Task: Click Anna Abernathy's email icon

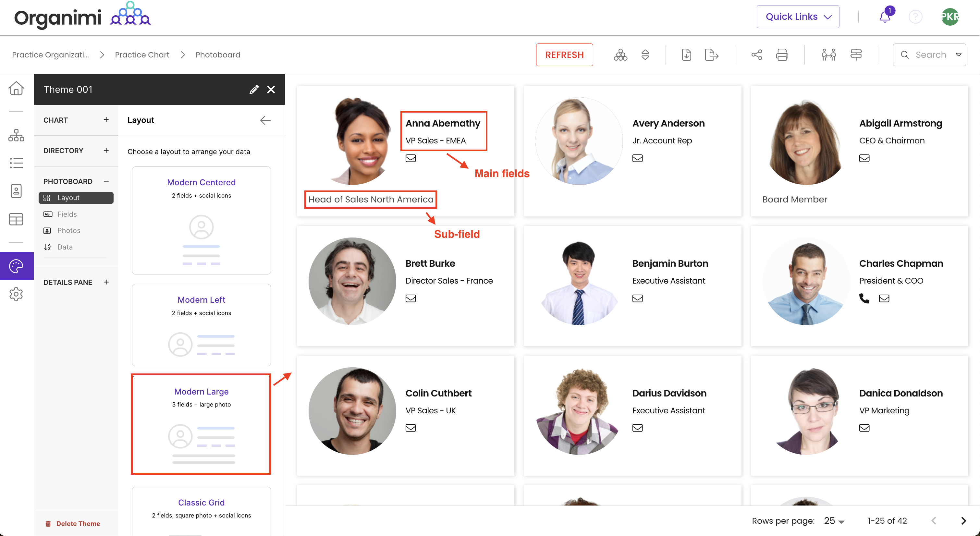Action: click(x=410, y=158)
